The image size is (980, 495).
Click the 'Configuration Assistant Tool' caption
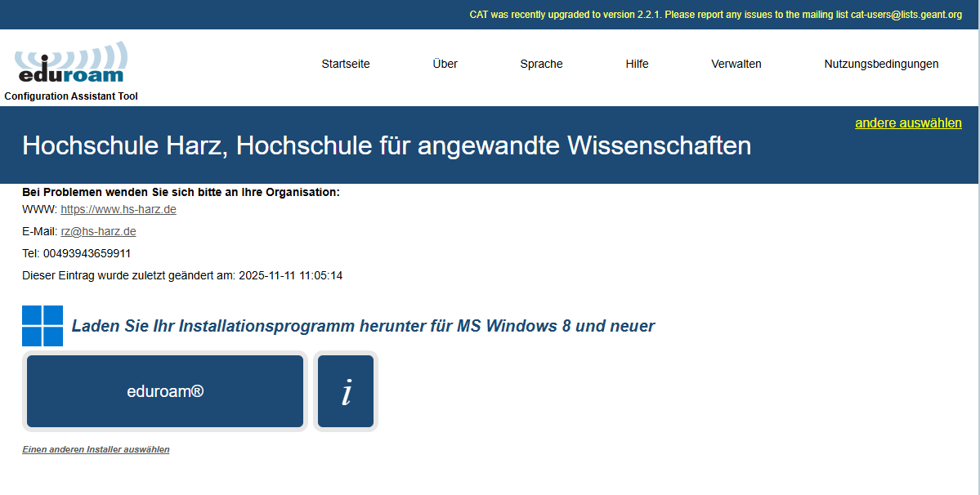71,96
